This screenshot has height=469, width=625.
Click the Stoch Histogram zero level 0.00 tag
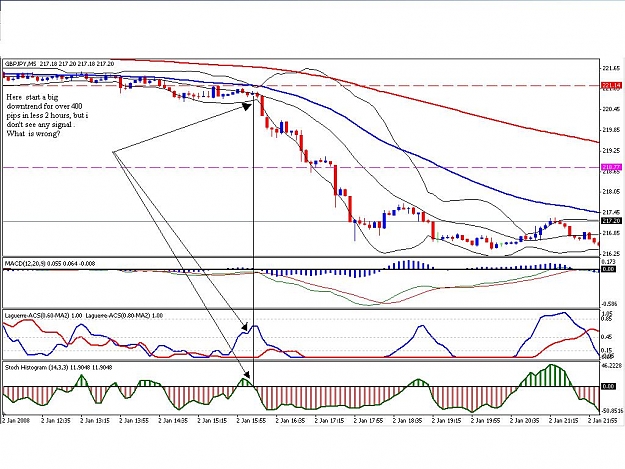click(x=609, y=387)
